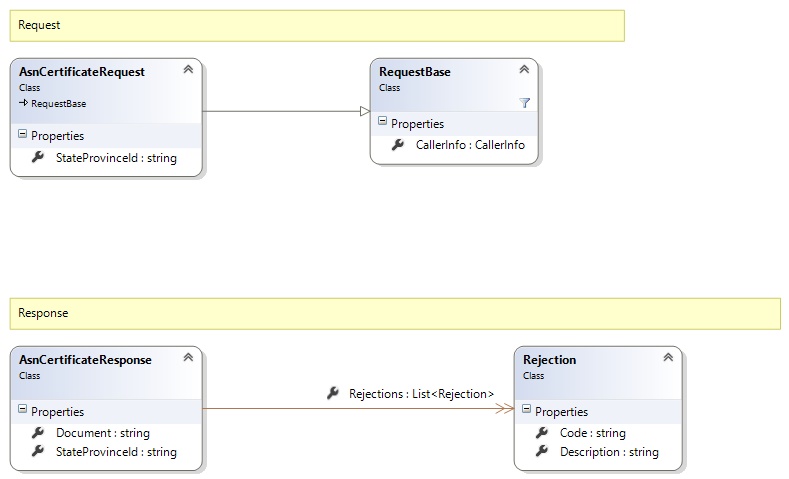The height and width of the screenshot is (479, 789).
Task: Select the Rejections : List<Rejection> association label
Action: click(x=421, y=394)
